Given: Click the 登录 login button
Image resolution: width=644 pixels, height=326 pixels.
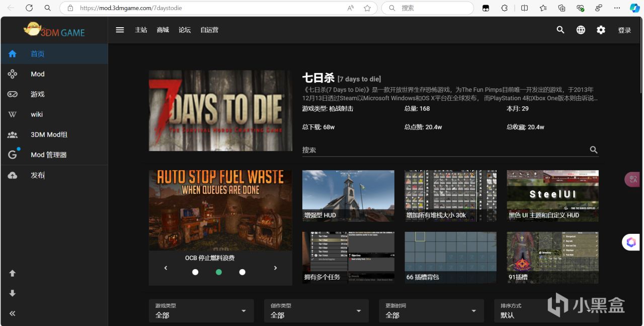Looking at the screenshot, I should tap(624, 30).
